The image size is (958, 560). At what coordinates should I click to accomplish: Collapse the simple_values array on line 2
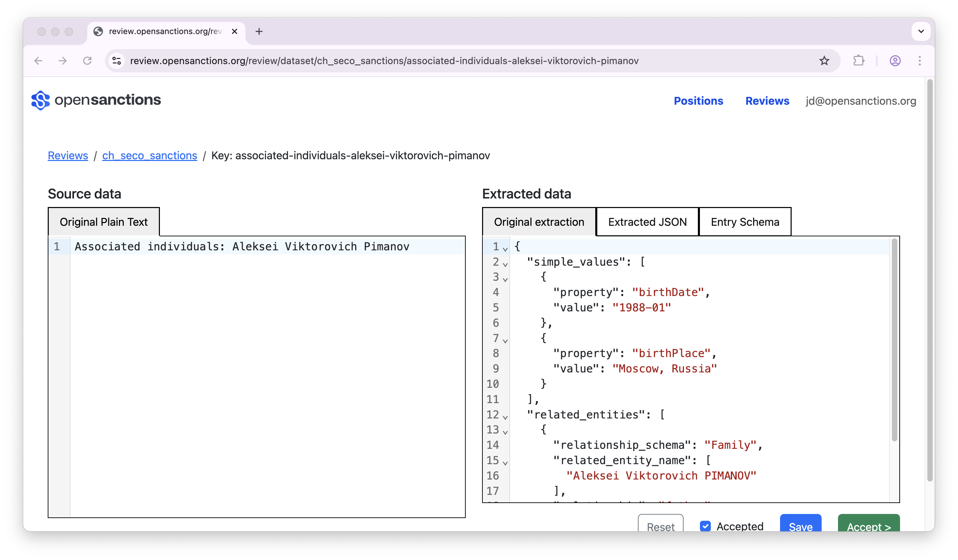(x=505, y=264)
